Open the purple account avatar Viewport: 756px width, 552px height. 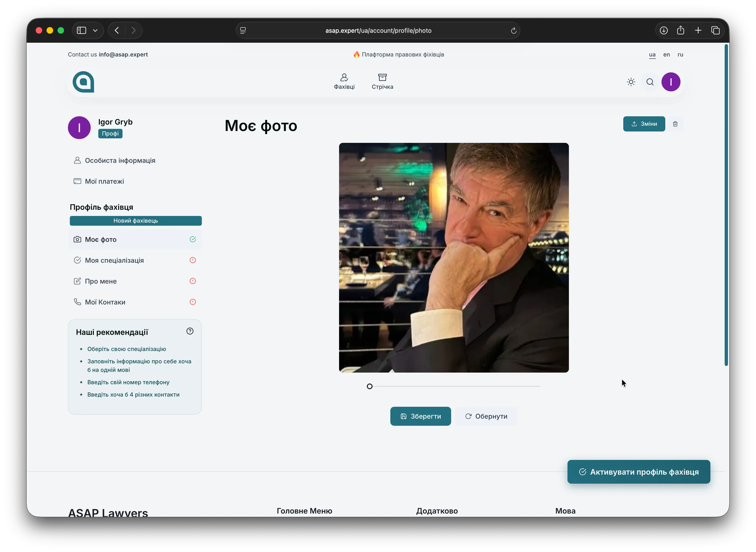[671, 82]
